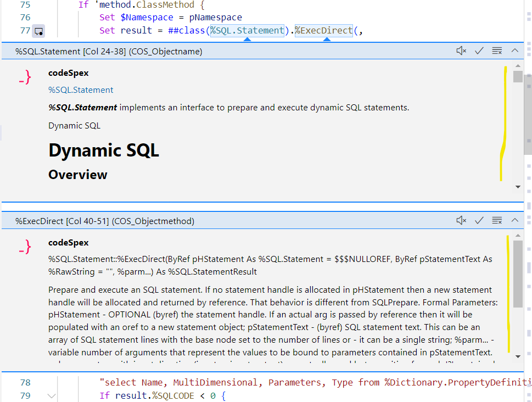The height and width of the screenshot is (402, 532).
Task: Click the highlighted %ExecDirect token on line 77
Action: point(324,31)
